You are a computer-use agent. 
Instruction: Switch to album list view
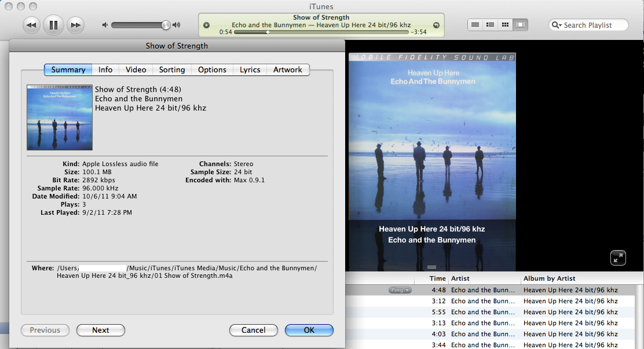(x=490, y=25)
